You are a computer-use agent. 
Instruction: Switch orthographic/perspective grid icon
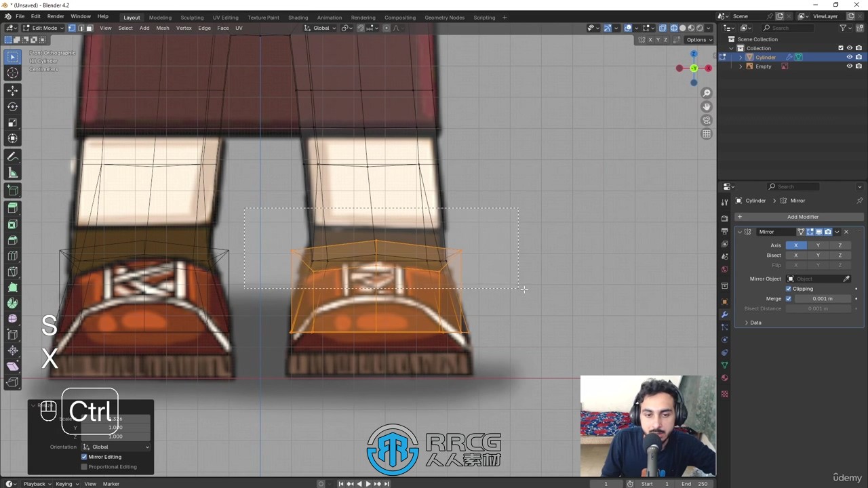(707, 134)
